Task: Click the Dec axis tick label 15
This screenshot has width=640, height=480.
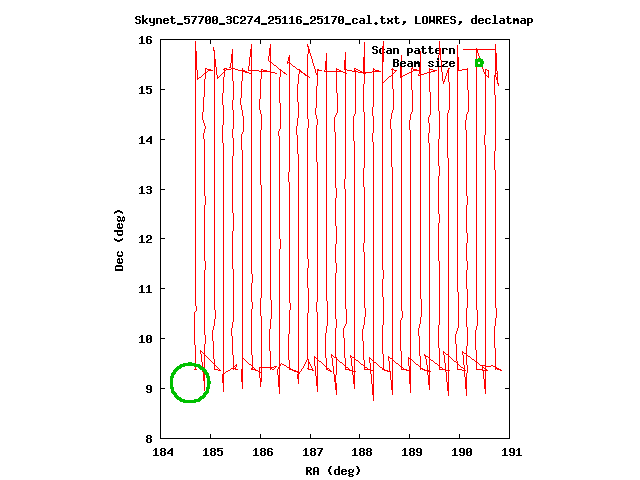Action: tap(145, 90)
